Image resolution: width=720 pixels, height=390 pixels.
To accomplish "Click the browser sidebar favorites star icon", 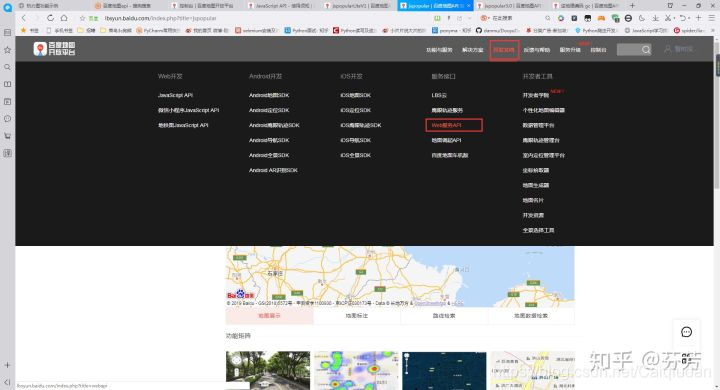I will (7, 50).
